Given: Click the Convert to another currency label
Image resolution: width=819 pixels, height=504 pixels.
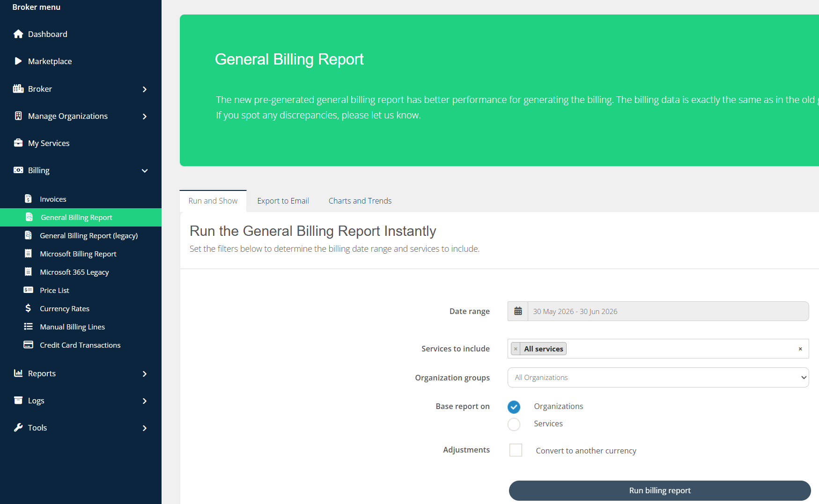Looking at the screenshot, I should [586, 451].
